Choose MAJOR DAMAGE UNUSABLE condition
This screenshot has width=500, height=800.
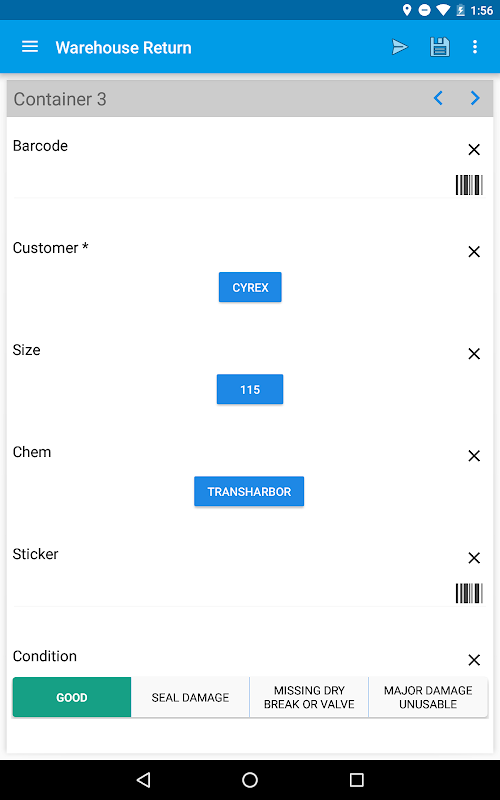point(428,697)
